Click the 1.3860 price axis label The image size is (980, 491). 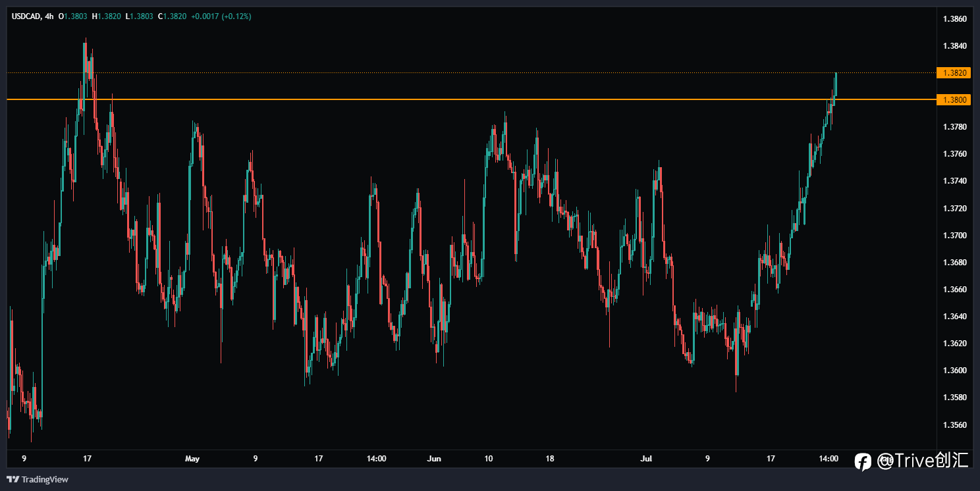click(954, 19)
